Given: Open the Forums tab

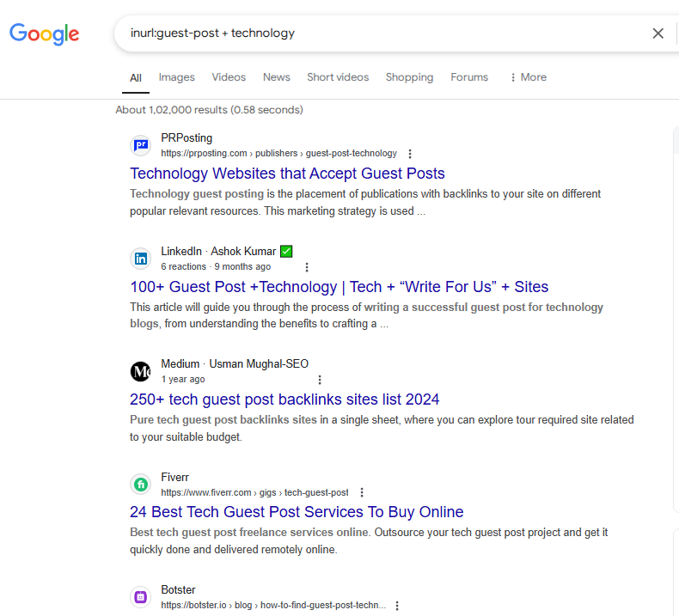Looking at the screenshot, I should 469,77.
